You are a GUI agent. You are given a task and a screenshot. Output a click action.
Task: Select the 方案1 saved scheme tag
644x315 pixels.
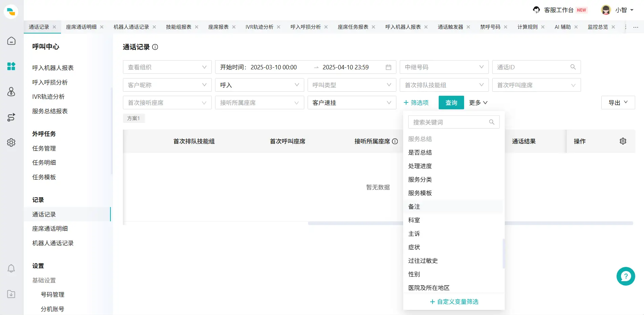pyautogui.click(x=133, y=118)
